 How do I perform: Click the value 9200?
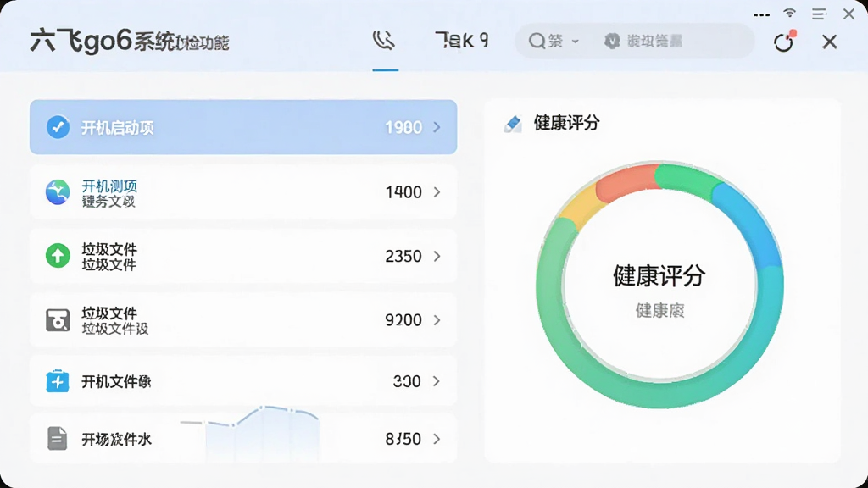(403, 319)
